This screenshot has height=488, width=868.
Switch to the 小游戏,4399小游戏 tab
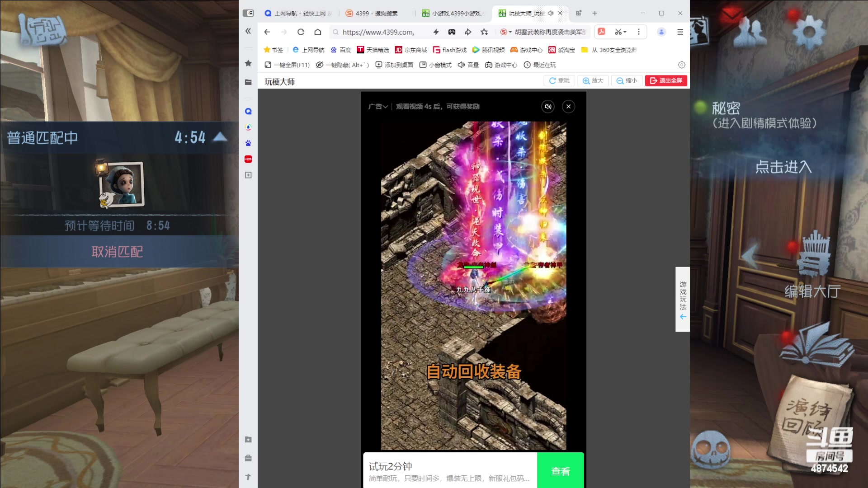pos(453,13)
